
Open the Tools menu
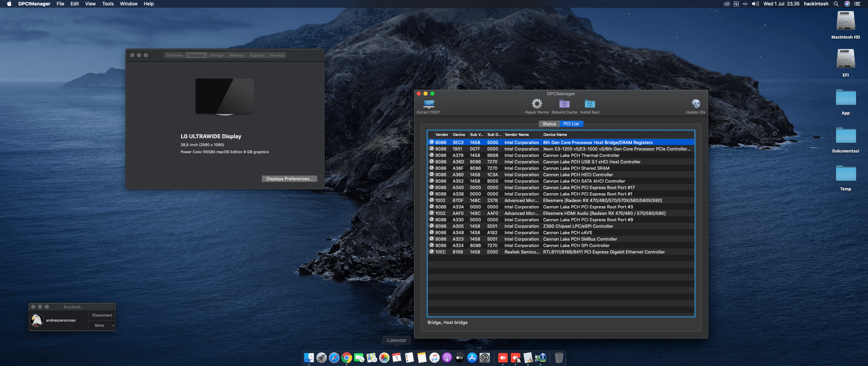pos(108,4)
